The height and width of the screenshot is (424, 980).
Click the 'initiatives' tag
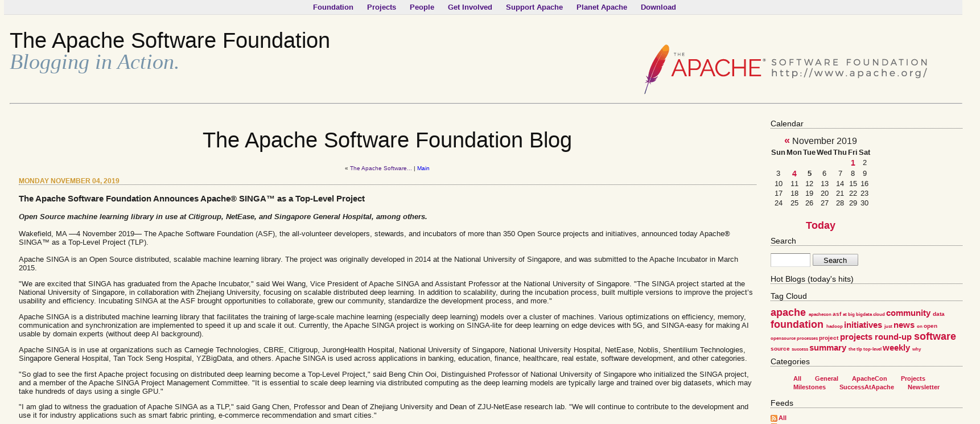863,325
